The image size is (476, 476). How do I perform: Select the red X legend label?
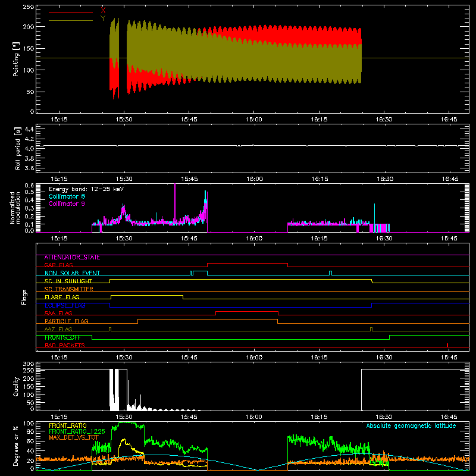tap(103, 10)
